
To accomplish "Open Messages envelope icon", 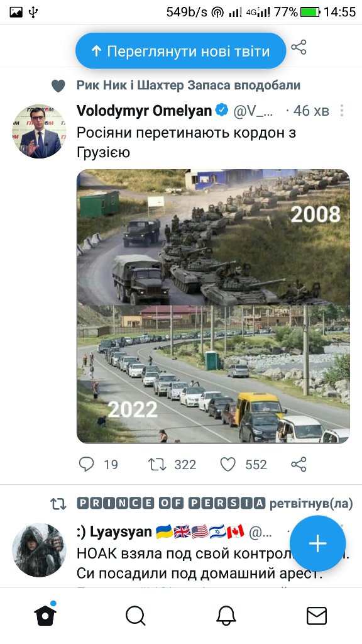I will click(x=317, y=616).
